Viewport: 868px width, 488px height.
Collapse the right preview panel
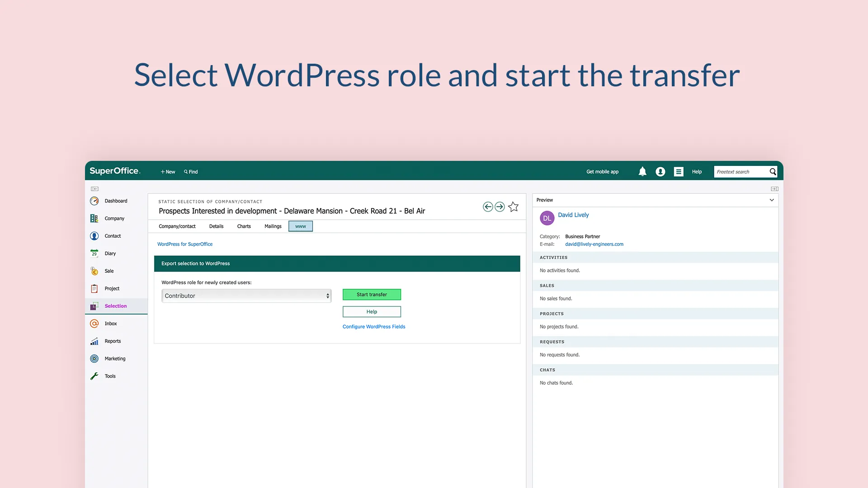pyautogui.click(x=774, y=189)
